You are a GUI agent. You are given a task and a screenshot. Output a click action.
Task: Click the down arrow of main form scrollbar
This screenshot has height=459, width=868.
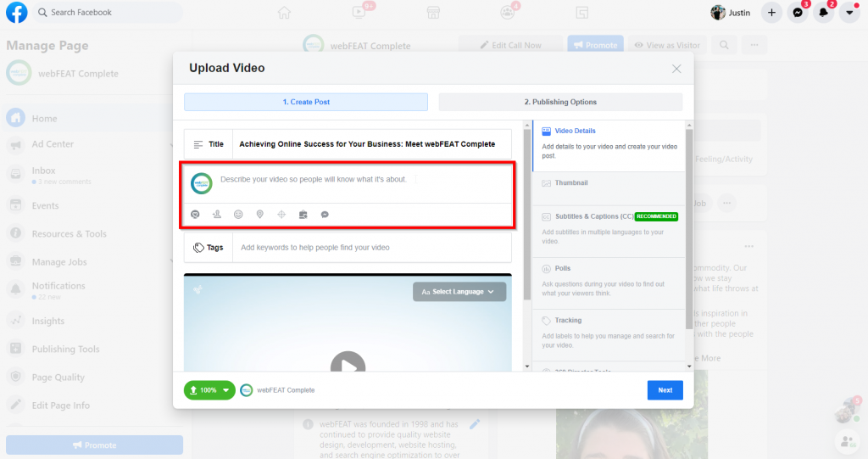click(527, 367)
